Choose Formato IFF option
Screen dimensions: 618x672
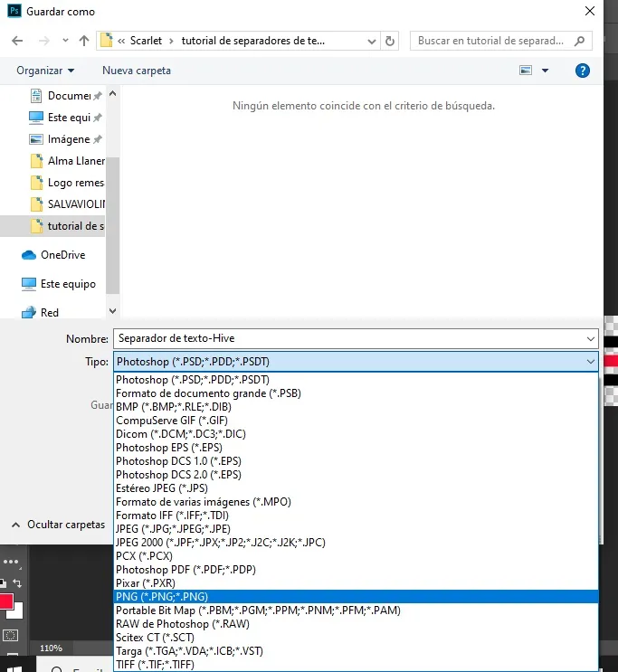pos(356,516)
